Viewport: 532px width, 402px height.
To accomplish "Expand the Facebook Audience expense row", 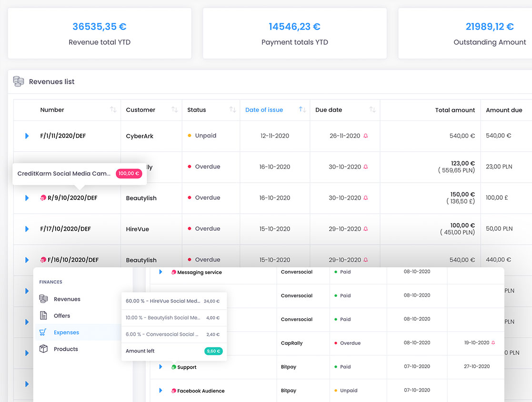I will (x=161, y=391).
